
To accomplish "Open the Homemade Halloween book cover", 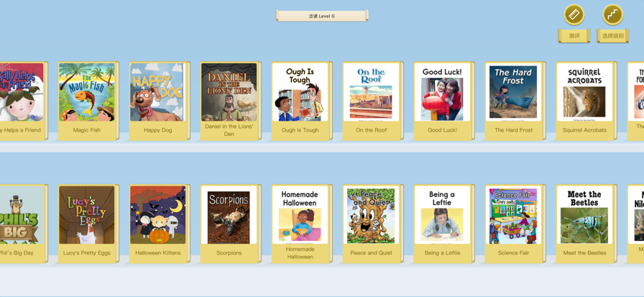I will tap(300, 215).
